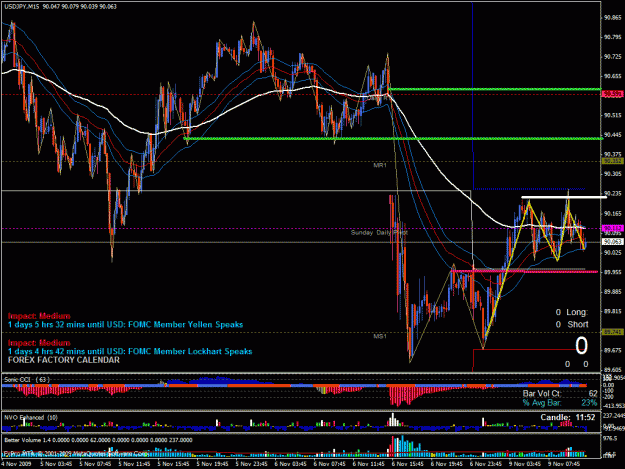The width and height of the screenshot is (625, 469).
Task: Click the yellow 90.352 price label
Action: pyautogui.click(x=612, y=161)
